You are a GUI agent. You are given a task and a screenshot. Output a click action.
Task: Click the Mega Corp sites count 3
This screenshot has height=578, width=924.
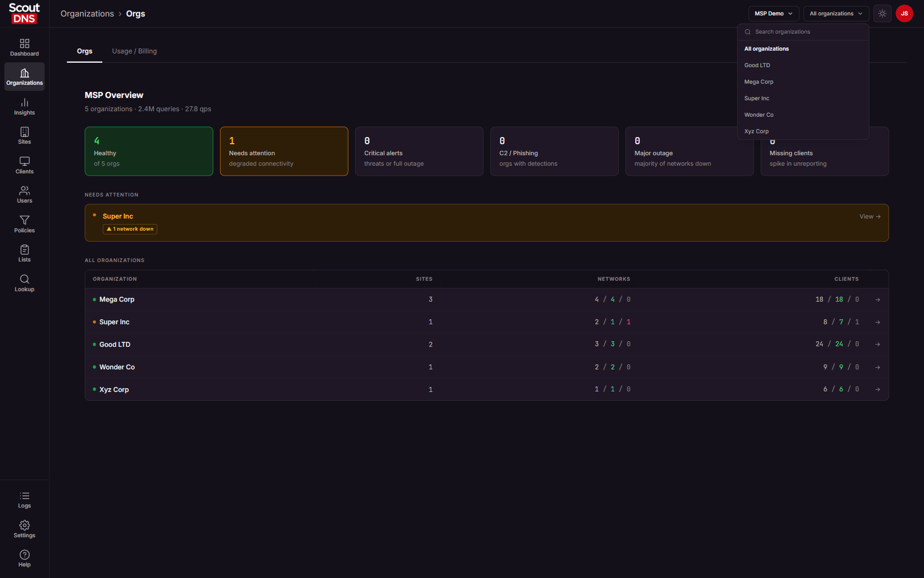431,299
